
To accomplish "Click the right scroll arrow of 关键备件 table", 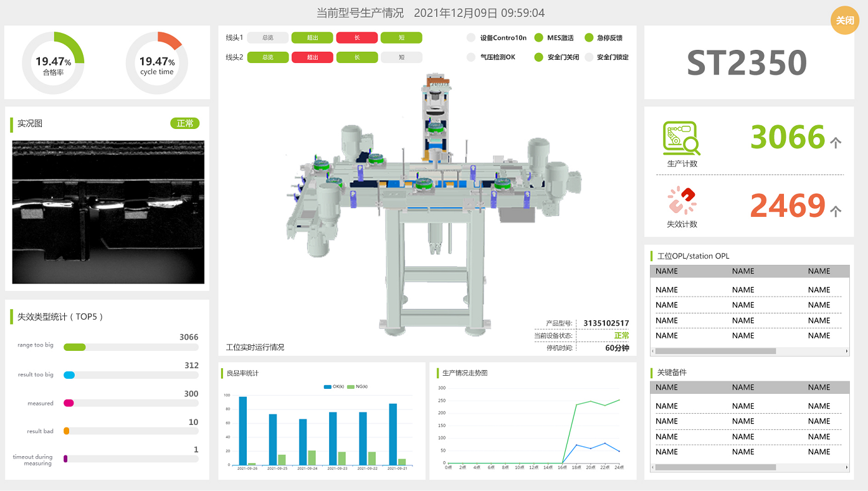I will click(x=846, y=467).
